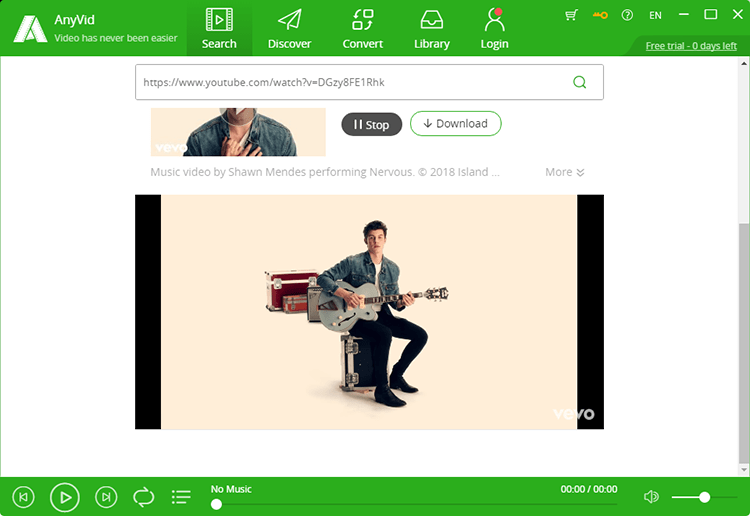Skip to the next track
This screenshot has width=750, height=516.
click(106, 497)
